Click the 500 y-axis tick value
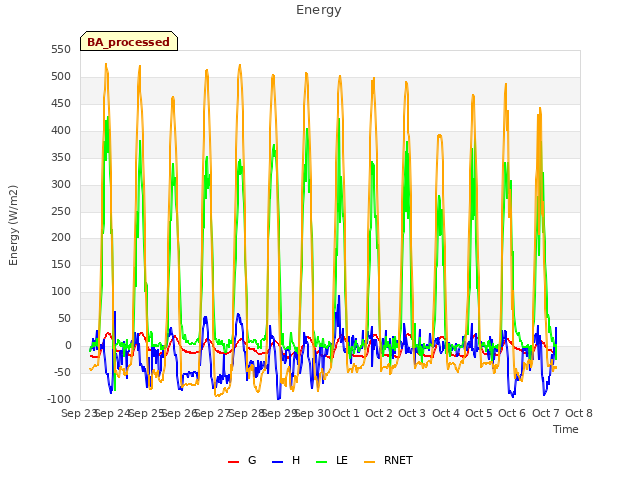The image size is (640, 480). [61, 77]
